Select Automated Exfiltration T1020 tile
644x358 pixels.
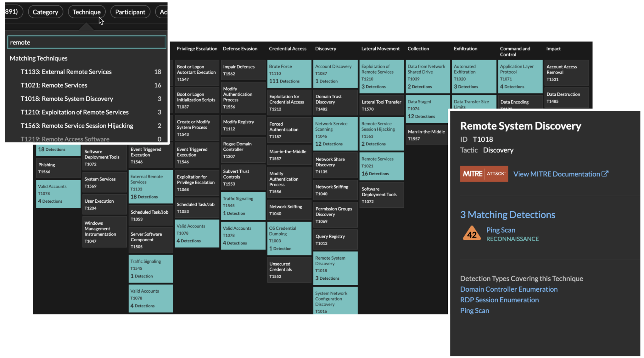[474, 76]
